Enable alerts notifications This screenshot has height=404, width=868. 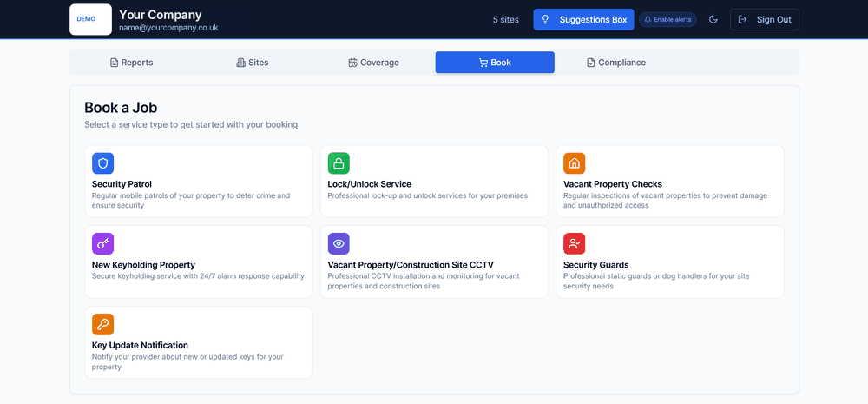(x=667, y=19)
